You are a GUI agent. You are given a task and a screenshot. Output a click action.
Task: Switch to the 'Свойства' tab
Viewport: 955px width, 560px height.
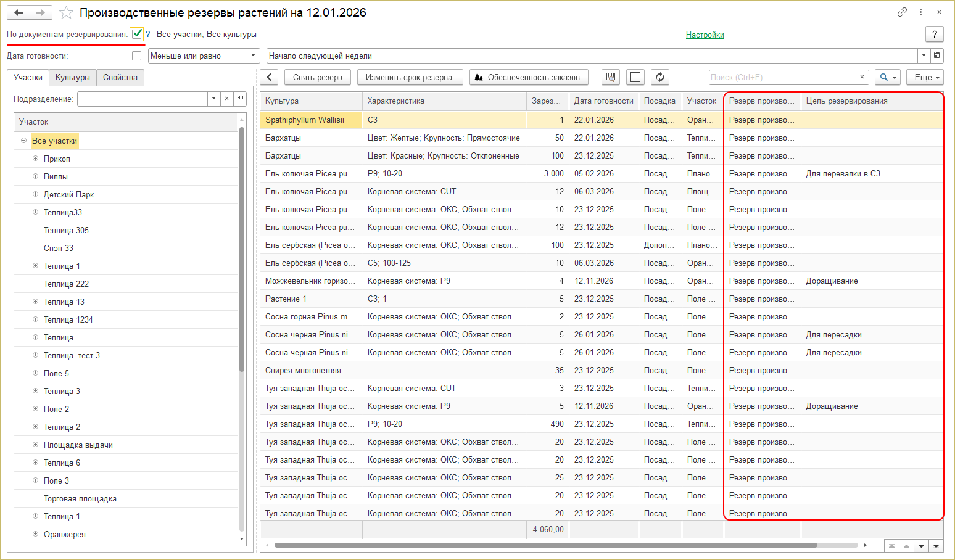point(120,77)
